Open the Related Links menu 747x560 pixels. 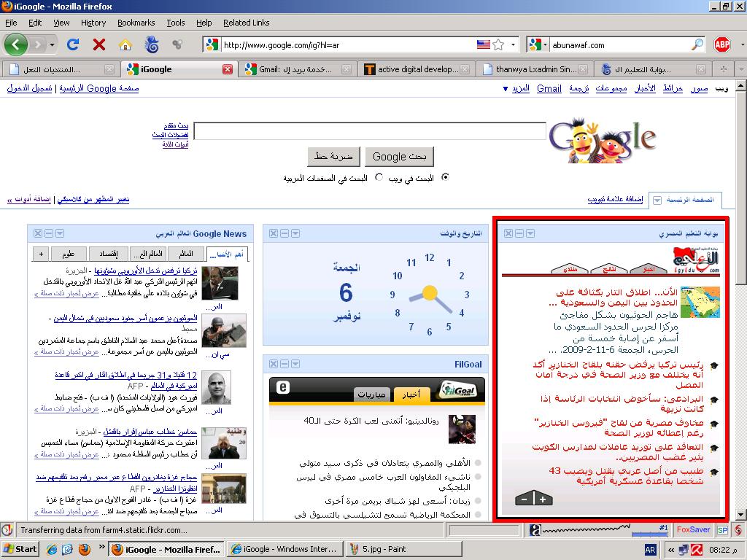click(247, 23)
